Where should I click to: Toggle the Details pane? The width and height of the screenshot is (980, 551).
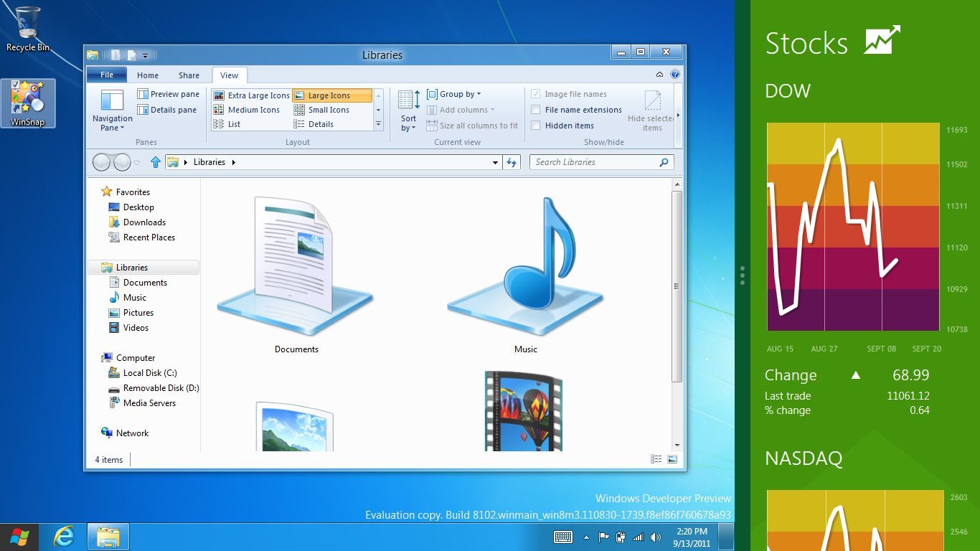(166, 110)
